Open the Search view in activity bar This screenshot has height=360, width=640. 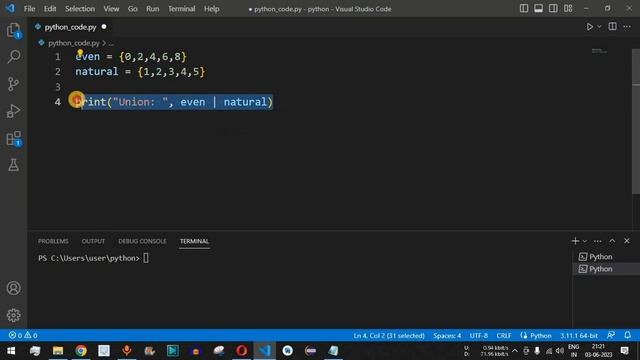click(13, 57)
